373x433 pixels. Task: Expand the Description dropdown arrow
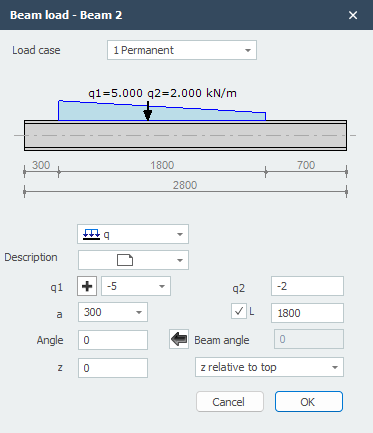[180, 260]
